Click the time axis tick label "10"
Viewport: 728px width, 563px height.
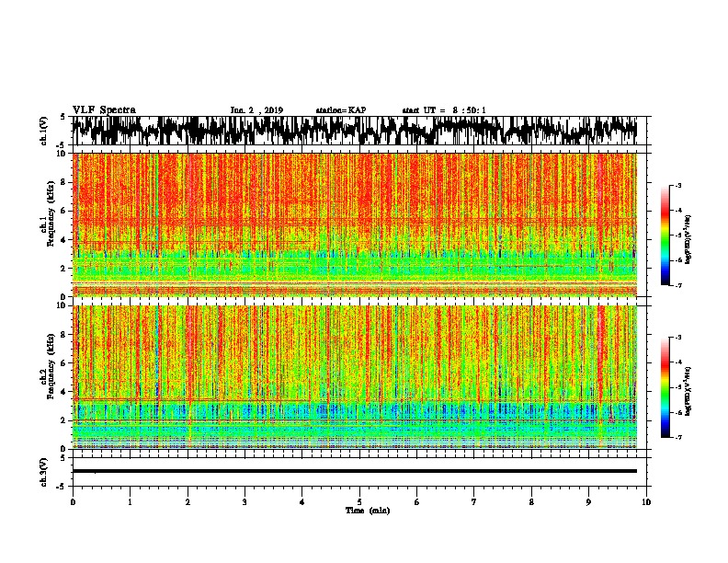click(x=646, y=502)
